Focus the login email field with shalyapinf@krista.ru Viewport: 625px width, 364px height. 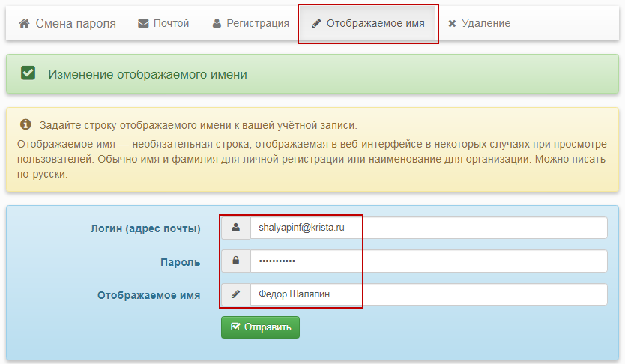click(x=427, y=228)
